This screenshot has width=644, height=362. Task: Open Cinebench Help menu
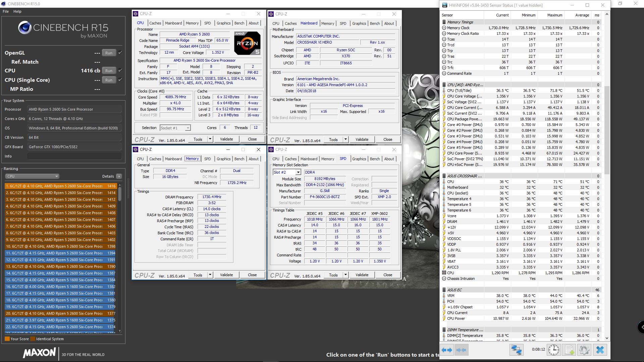[x=17, y=11]
